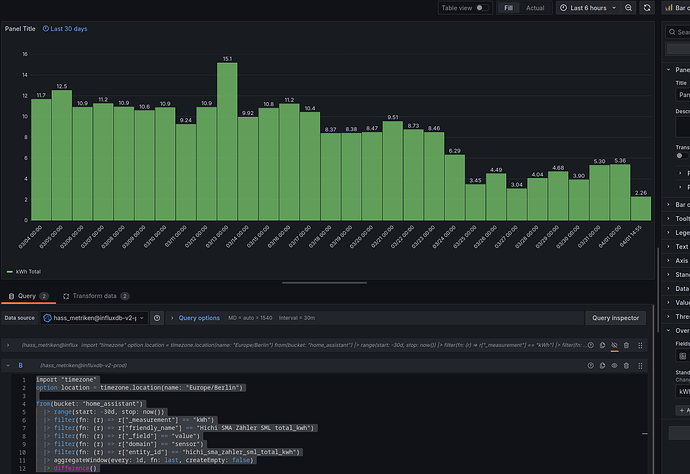
Task: Switch to the Transform data tab
Action: tap(95, 296)
